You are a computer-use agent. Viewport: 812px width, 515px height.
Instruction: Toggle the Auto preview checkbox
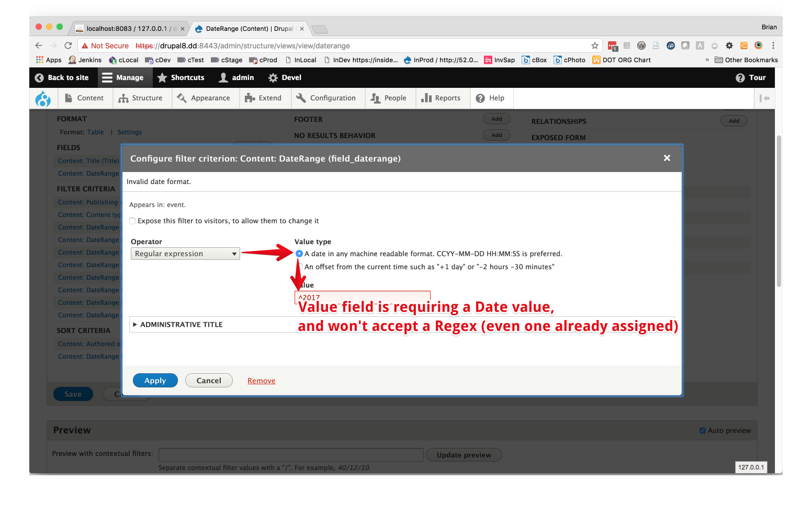click(703, 431)
